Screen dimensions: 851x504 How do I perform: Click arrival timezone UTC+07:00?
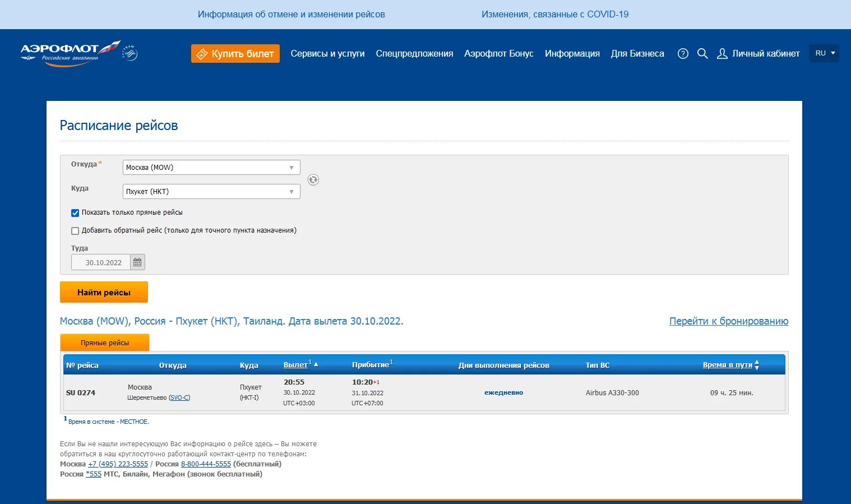point(368,404)
